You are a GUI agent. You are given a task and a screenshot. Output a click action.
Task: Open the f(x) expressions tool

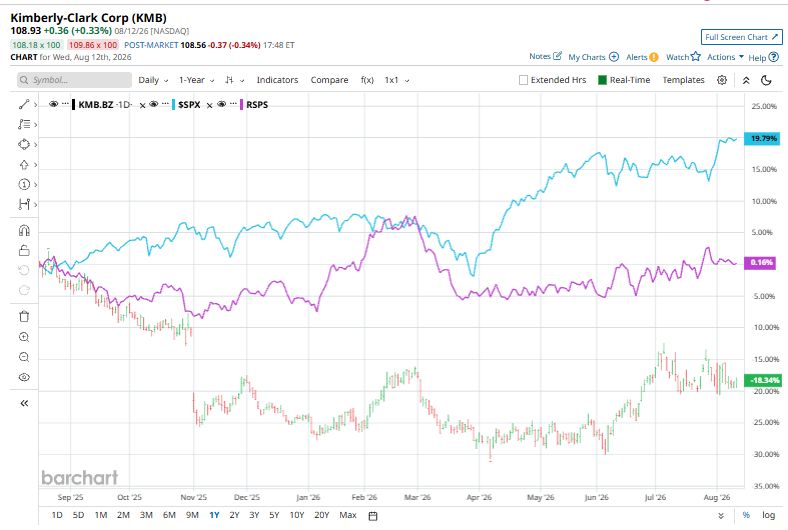click(367, 80)
